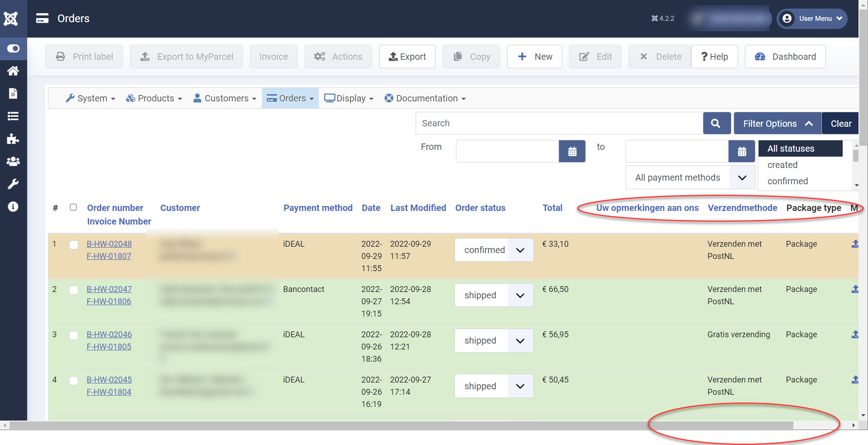Click the Export button
This screenshot has width=868, height=445.
click(407, 57)
